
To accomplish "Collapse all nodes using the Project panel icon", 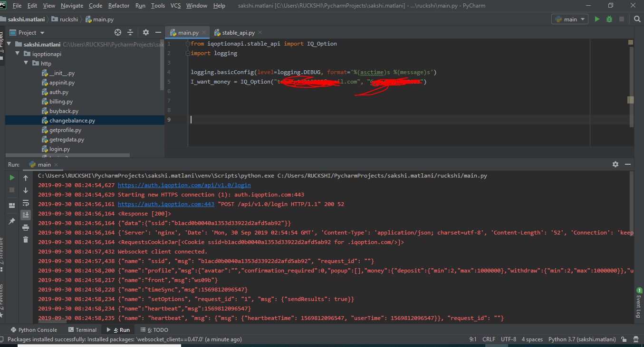I will (x=129, y=32).
